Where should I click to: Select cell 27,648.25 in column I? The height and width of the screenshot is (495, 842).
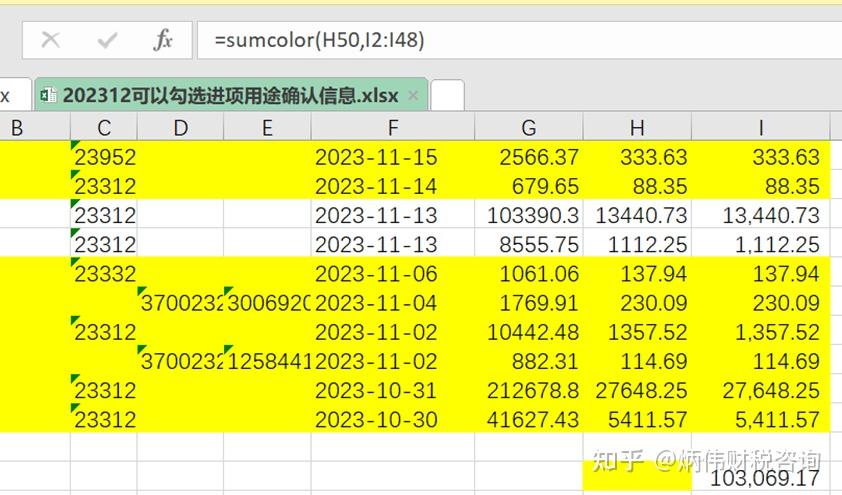(x=760, y=389)
